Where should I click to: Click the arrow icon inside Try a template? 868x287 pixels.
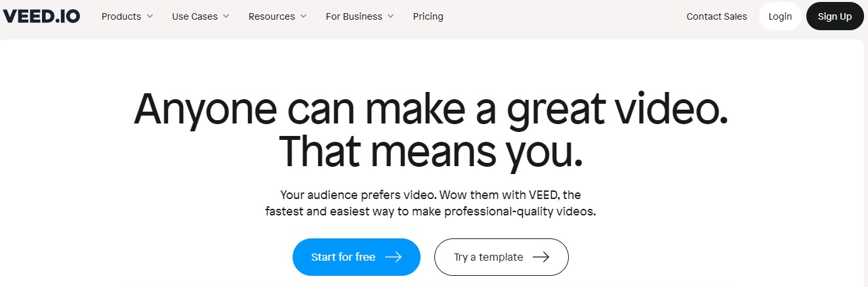point(541,257)
